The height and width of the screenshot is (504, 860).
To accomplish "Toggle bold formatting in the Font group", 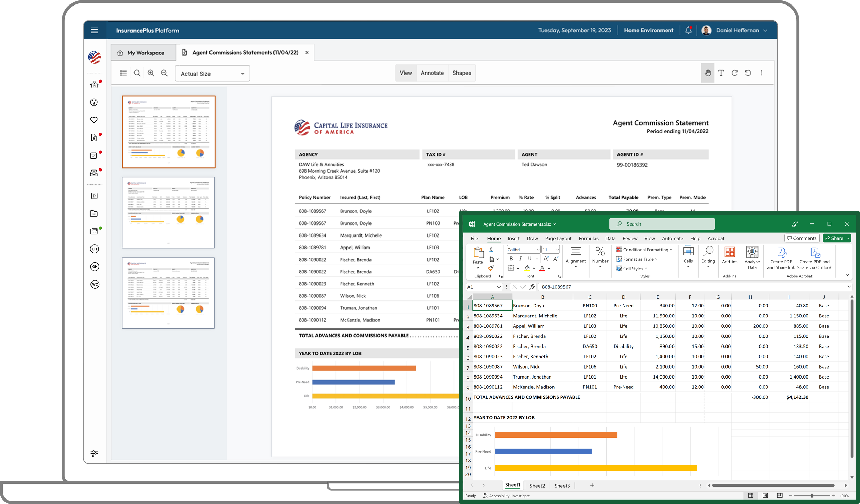I will 511,259.
